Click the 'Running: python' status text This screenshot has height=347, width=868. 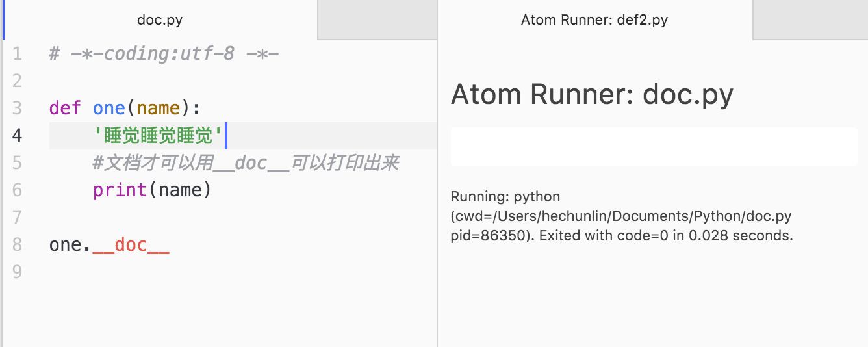pos(505,196)
